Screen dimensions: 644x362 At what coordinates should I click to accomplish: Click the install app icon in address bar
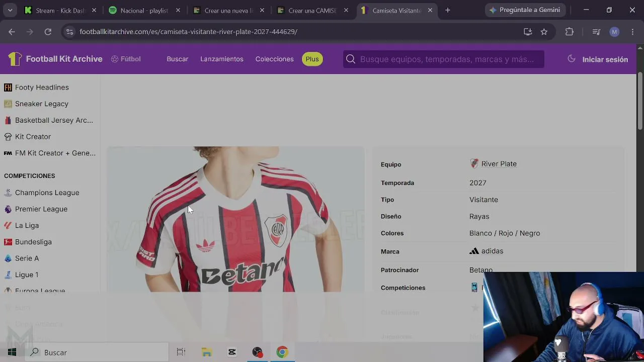click(x=528, y=32)
